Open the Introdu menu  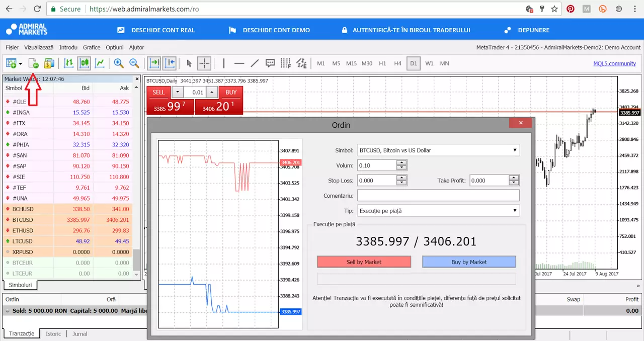pos(68,47)
